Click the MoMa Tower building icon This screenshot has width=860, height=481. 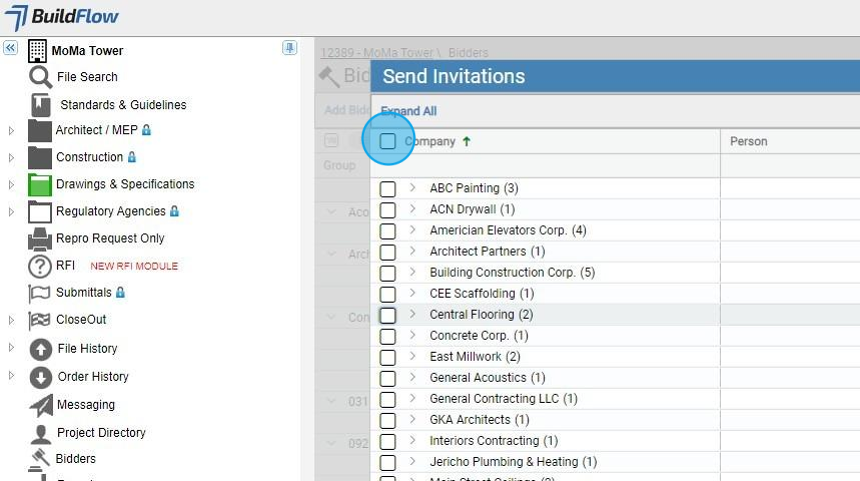(x=37, y=51)
